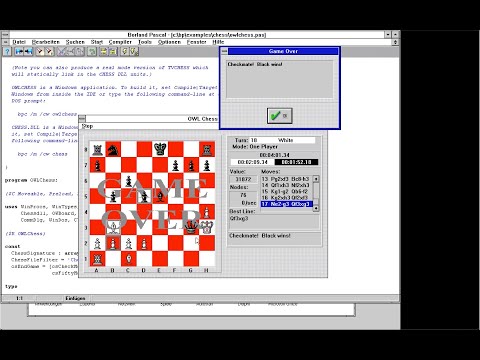
Task: Open the Fenster menu
Action: (197, 42)
